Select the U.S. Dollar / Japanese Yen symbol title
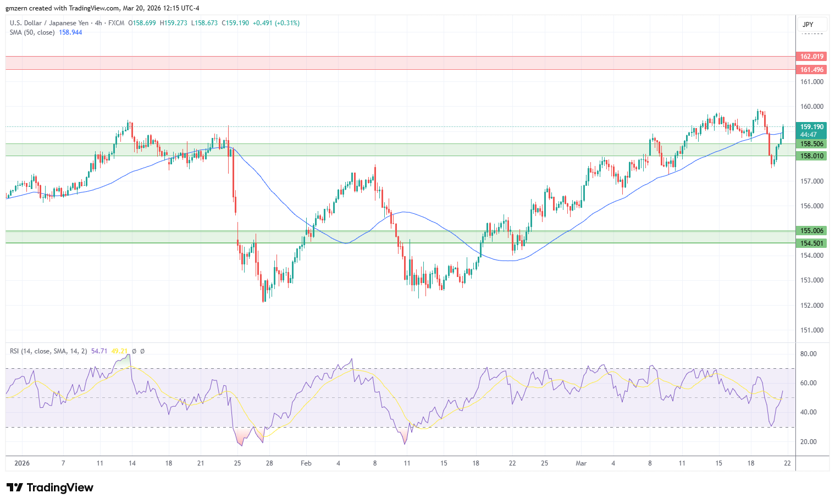The width and height of the screenshot is (835, 504). click(49, 23)
